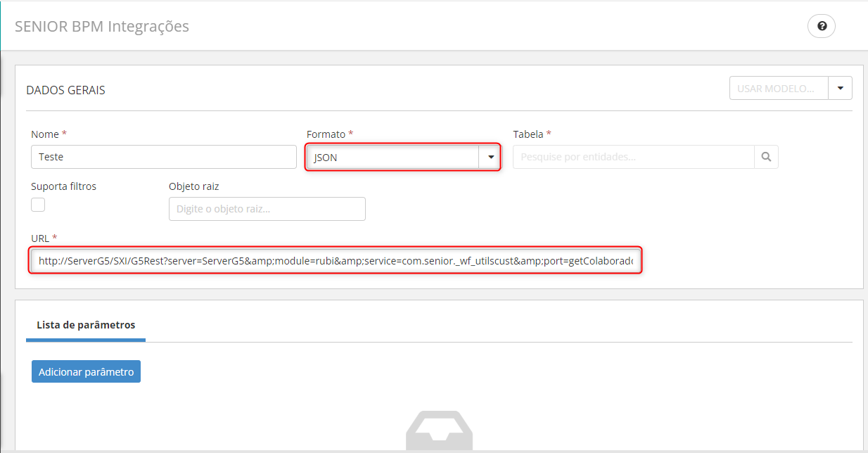The height and width of the screenshot is (453, 868).
Task: Click the DADOS GERAIS heading
Action: [x=65, y=90]
